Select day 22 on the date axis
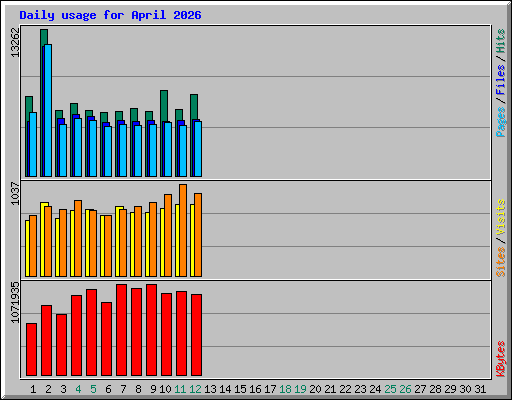This screenshot has width=512, height=400. tap(345, 389)
